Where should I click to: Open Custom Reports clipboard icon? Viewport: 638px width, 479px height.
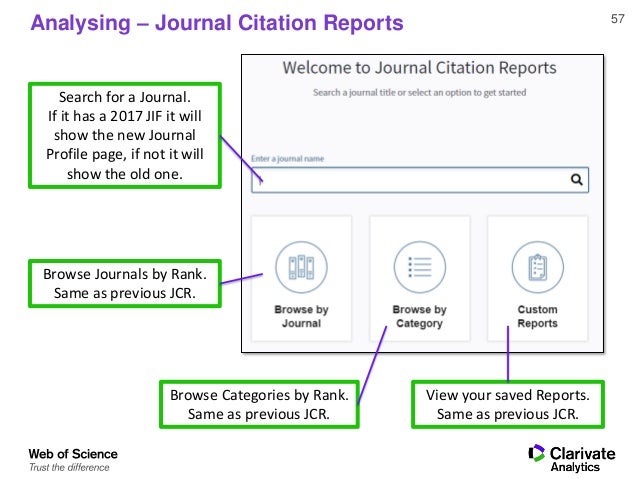point(537,267)
